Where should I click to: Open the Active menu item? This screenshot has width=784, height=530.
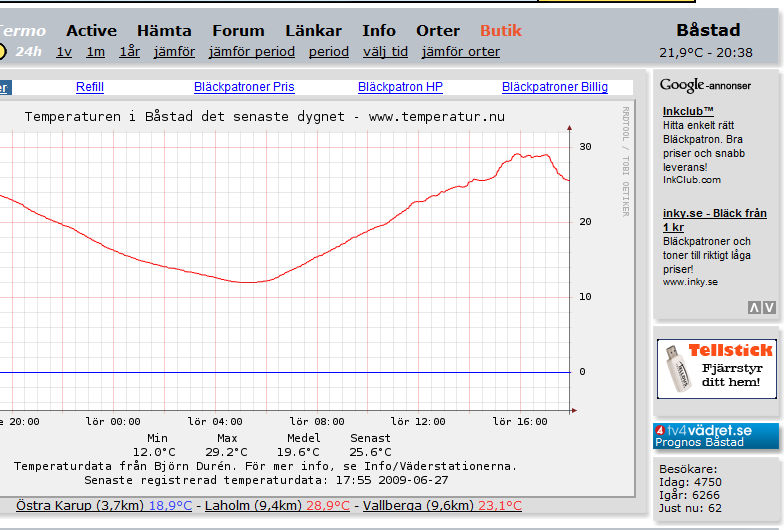point(91,30)
